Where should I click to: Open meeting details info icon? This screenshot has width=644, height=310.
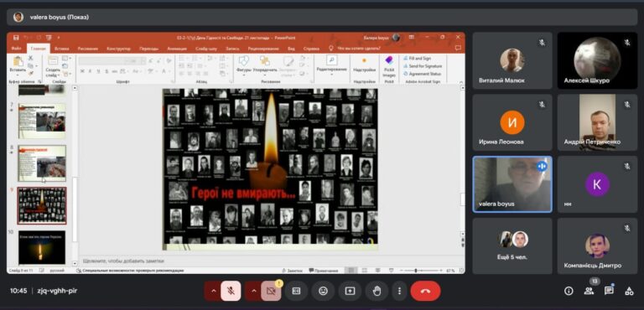coord(569,291)
